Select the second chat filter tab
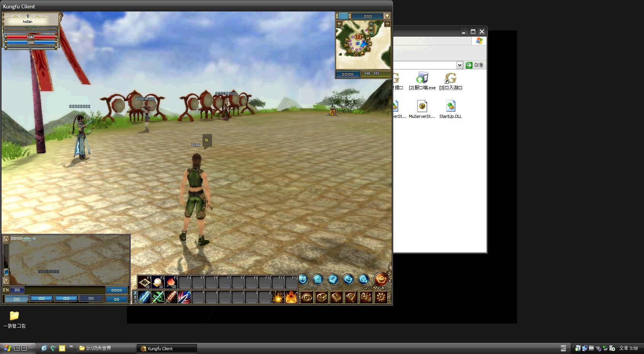The width and height of the screenshot is (644, 354). (x=41, y=299)
